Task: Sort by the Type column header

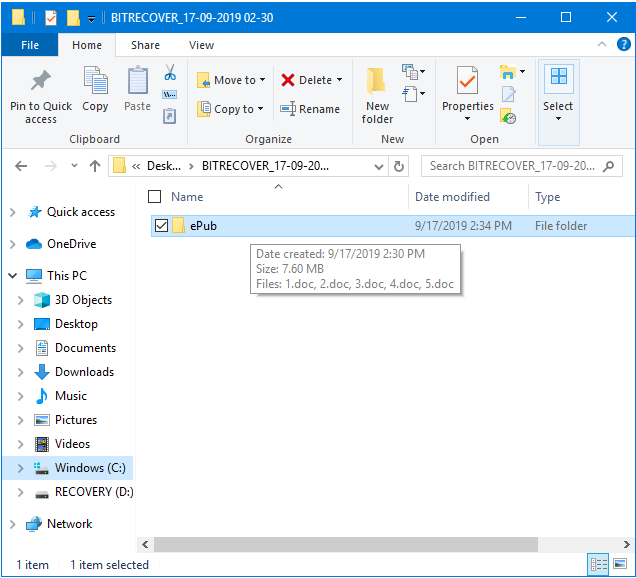Action: click(x=582, y=197)
